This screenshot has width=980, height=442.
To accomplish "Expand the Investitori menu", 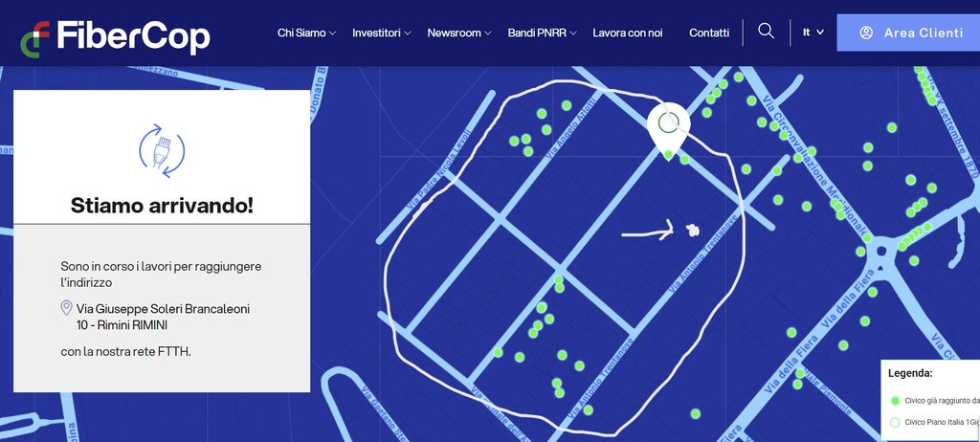I will click(x=381, y=33).
